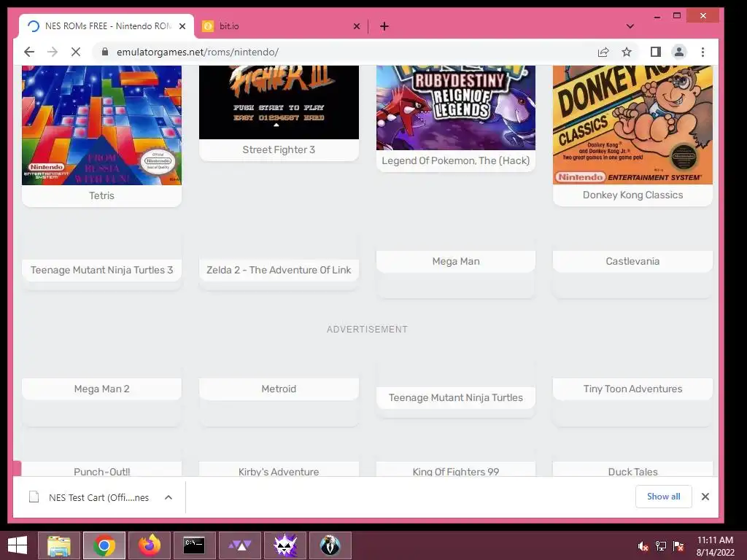Image resolution: width=747 pixels, height=560 pixels.
Task: Open the eagle icon taskbar app
Action: point(330,545)
